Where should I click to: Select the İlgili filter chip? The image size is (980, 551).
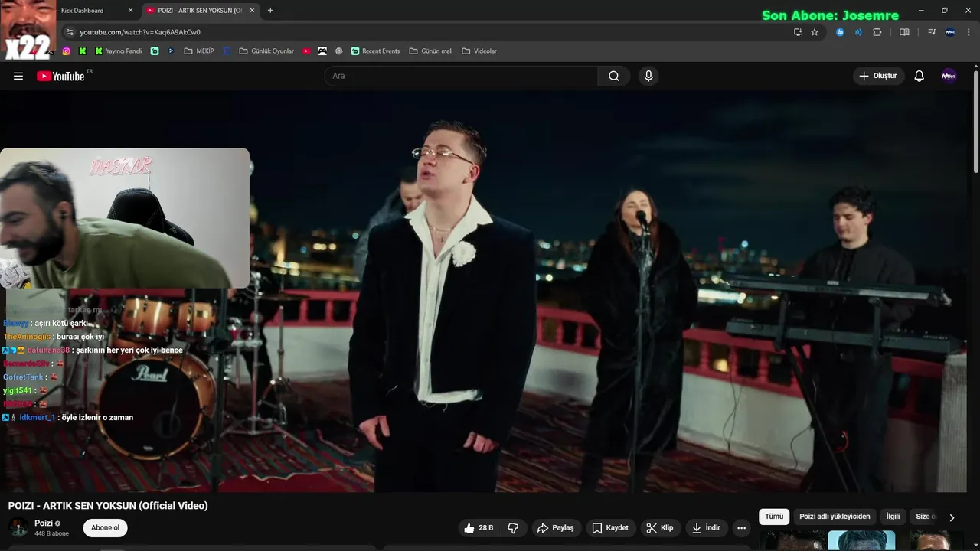tap(893, 517)
